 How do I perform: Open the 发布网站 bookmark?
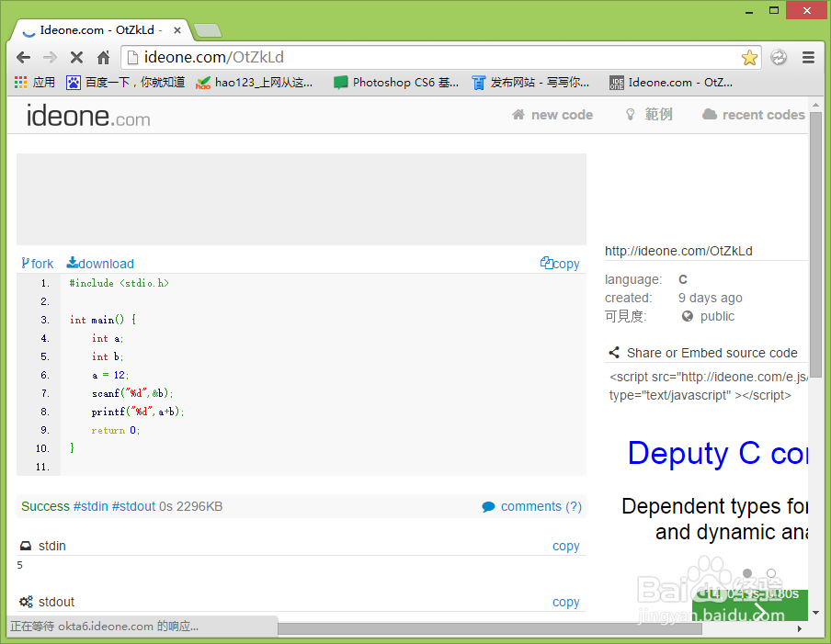[x=530, y=83]
